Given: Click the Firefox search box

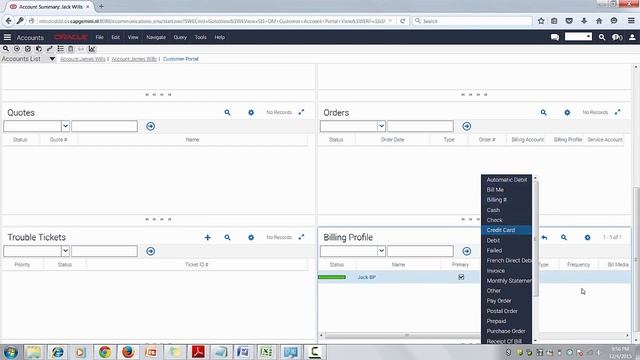Looking at the screenshot, I should click(473, 21).
